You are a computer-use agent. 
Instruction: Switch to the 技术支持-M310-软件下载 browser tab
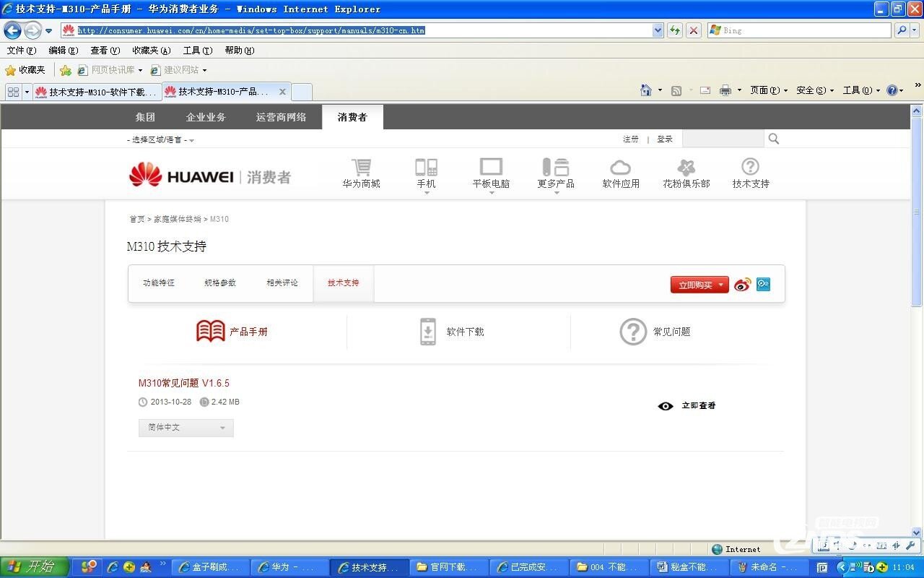[96, 92]
